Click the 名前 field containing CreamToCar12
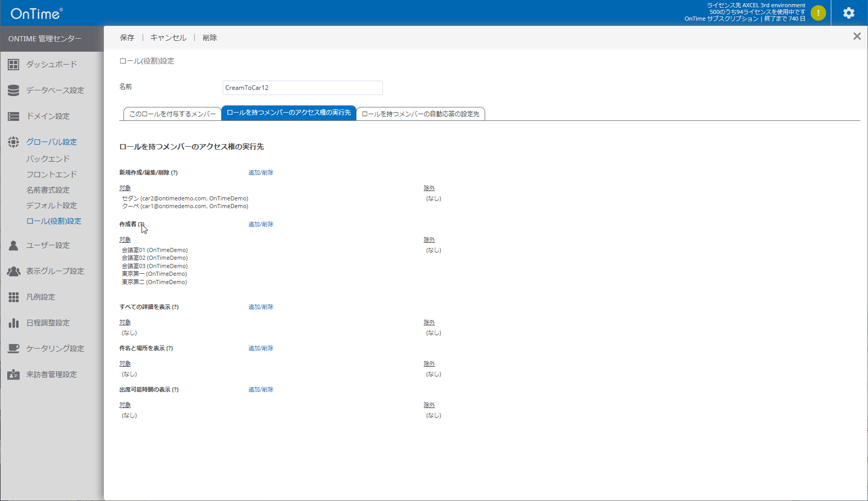868x501 pixels. point(302,88)
